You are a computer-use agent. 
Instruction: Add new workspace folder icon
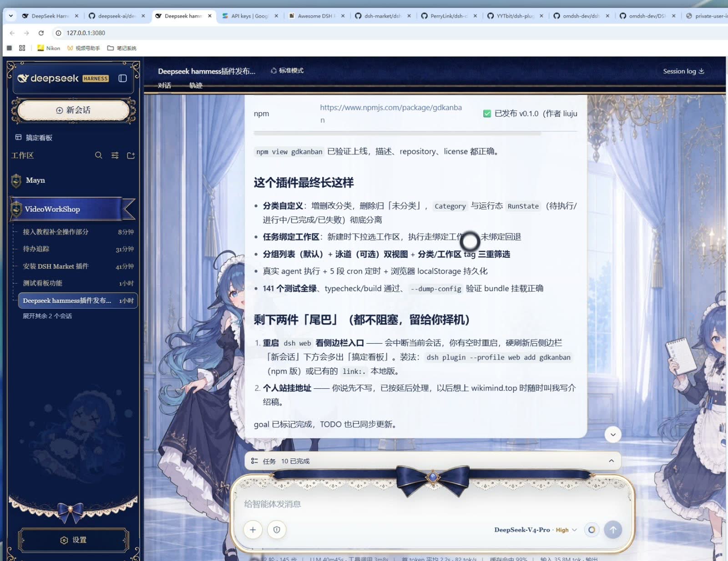click(131, 155)
